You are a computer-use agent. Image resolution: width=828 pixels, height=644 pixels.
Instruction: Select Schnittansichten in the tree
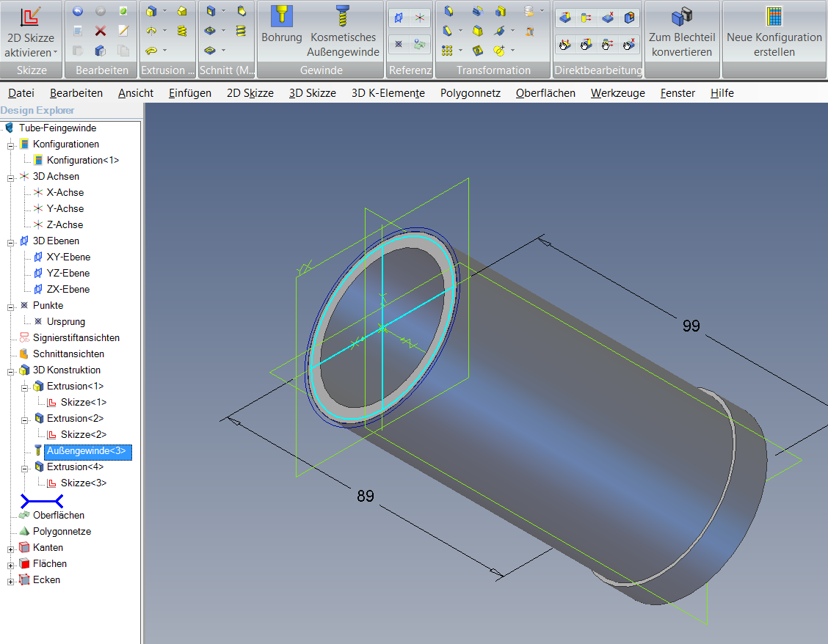69,354
